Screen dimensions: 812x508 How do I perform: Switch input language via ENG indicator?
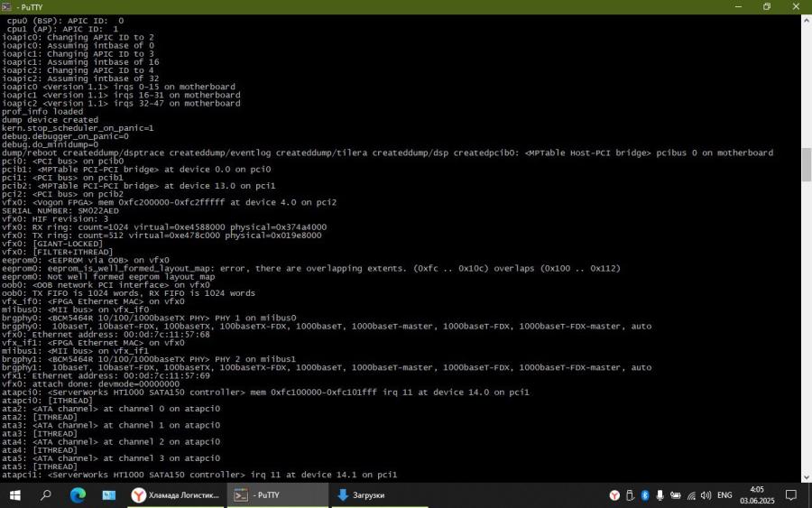724,495
